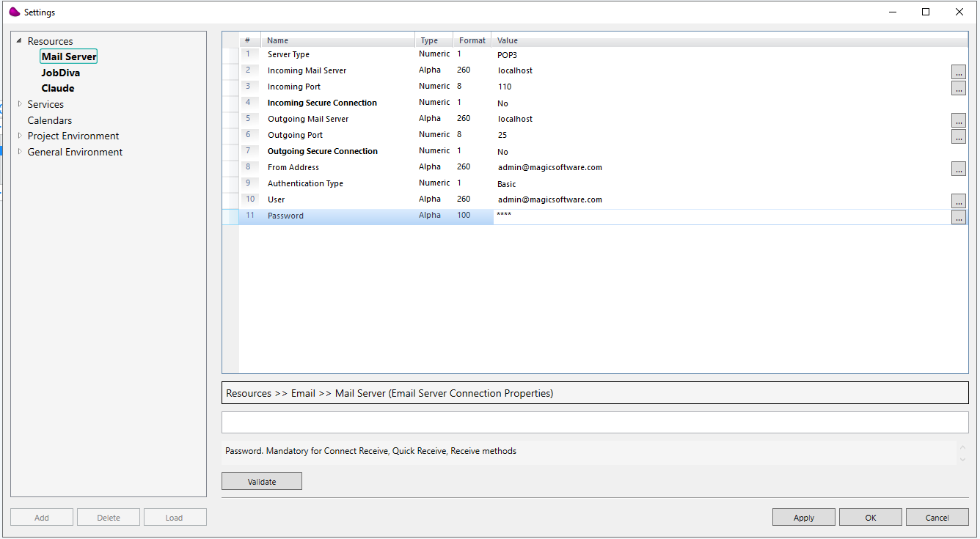The image size is (980, 539).
Task: Click the # column header
Action: pyautogui.click(x=249, y=40)
